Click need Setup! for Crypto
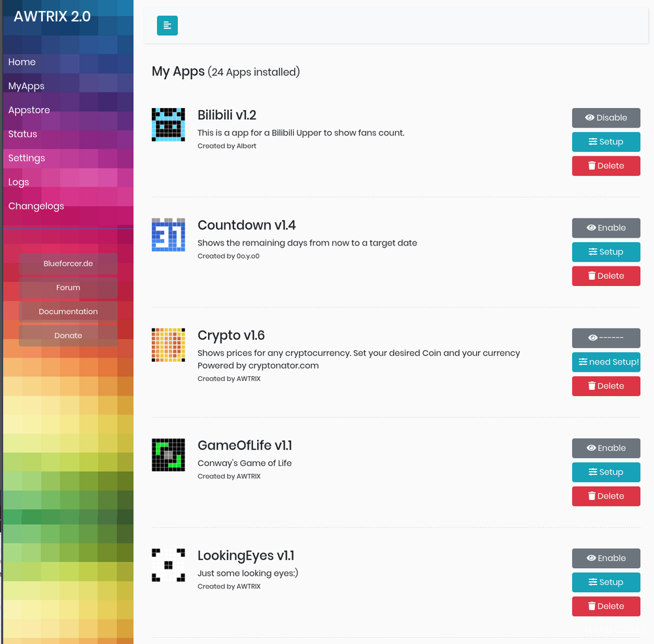Image resolution: width=654 pixels, height=644 pixels. (x=606, y=363)
